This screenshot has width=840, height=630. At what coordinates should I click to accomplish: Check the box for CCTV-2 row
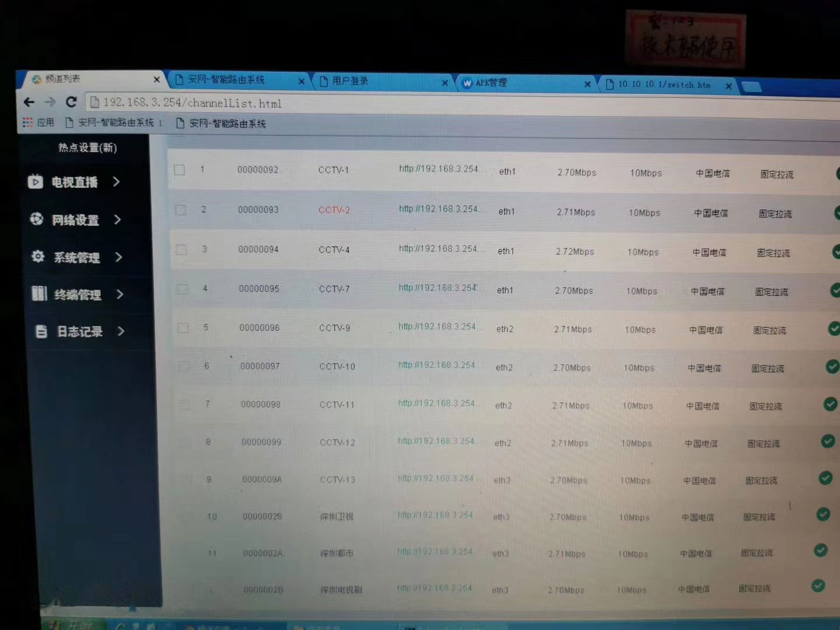[x=181, y=209]
